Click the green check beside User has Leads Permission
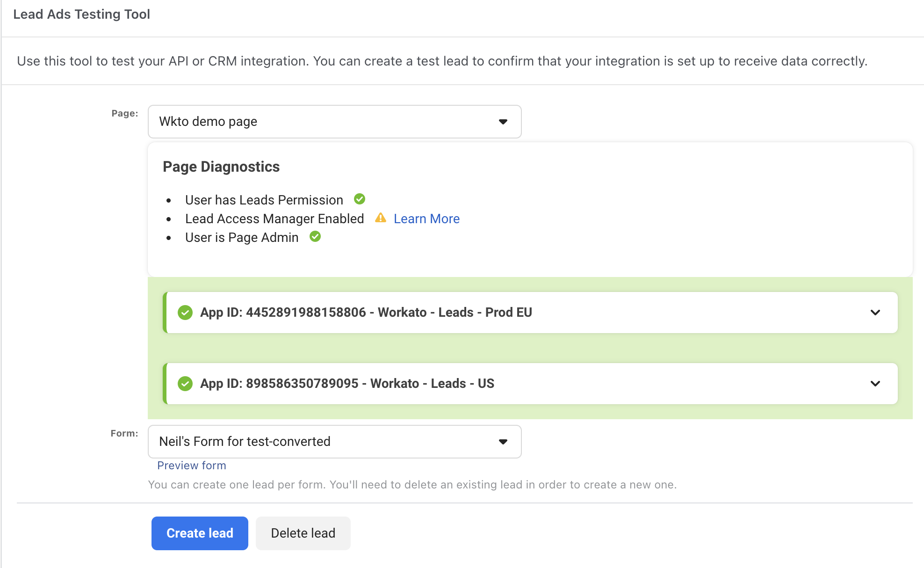 (359, 199)
